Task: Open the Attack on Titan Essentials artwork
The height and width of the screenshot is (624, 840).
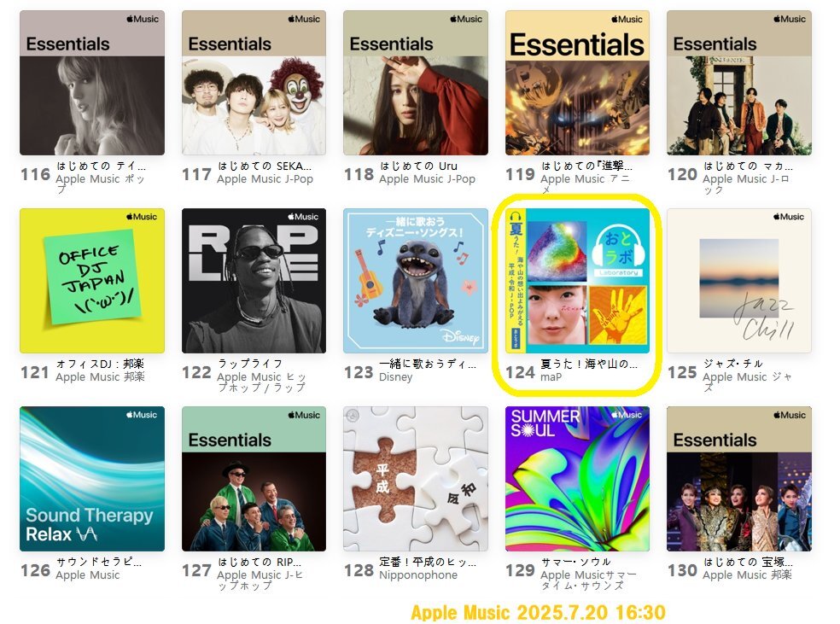Action: coord(577,83)
